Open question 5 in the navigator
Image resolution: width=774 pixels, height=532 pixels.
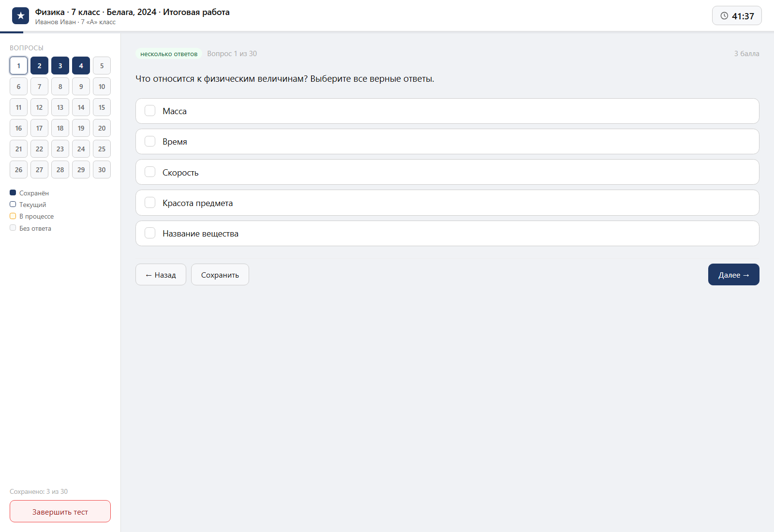pos(102,66)
